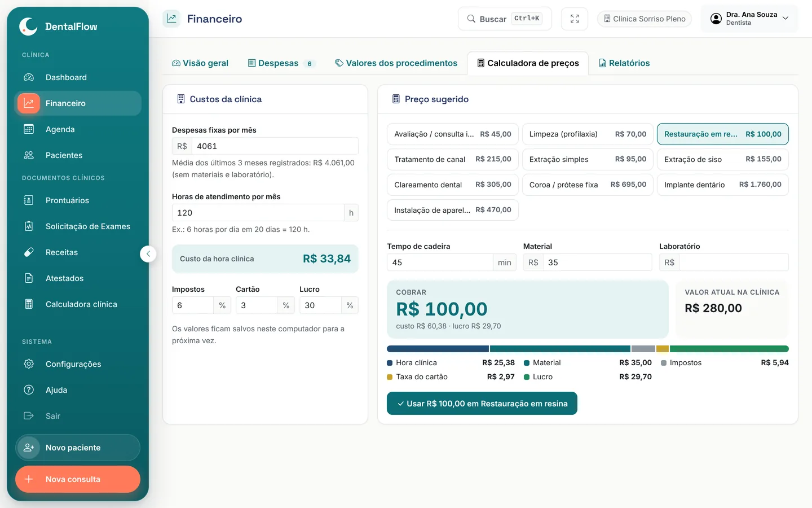Click the Novo paciente button

pos(78,448)
